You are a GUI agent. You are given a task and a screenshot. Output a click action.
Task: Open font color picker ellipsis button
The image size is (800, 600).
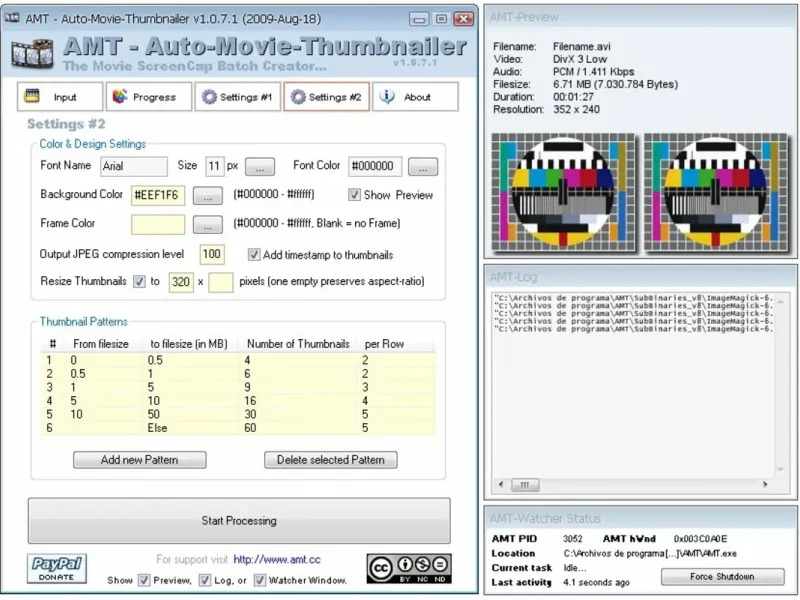pyautogui.click(x=423, y=166)
